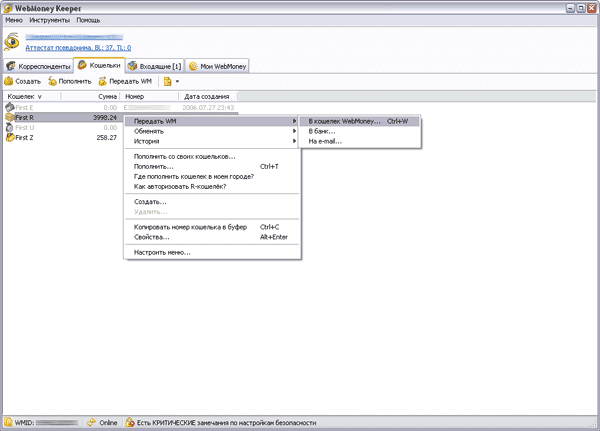600x431 pixels.
Task: Click the WMID key icon in status bar
Action: point(8,422)
